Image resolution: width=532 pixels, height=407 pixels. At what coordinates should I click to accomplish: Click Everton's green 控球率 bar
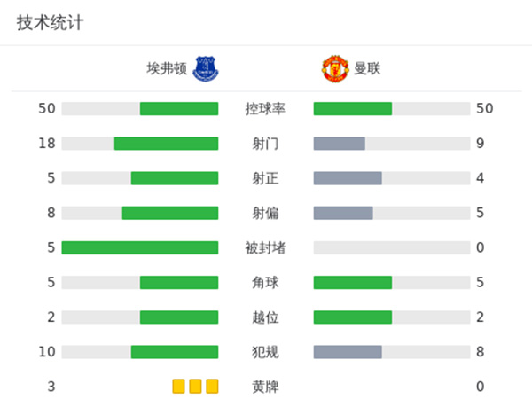click(x=179, y=109)
